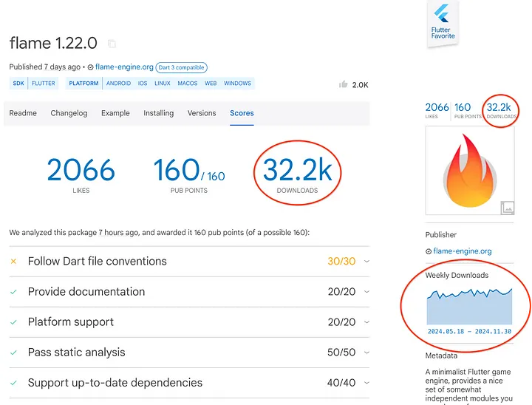
Task: Expand Support up-to-date dependencies chevron
Action: (x=366, y=383)
